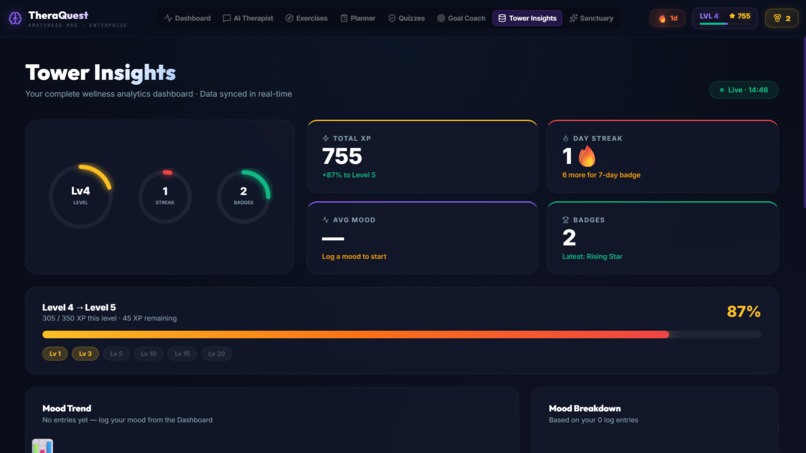Click the Sanctuary sparkle icon
This screenshot has height=453, width=806.
click(573, 18)
